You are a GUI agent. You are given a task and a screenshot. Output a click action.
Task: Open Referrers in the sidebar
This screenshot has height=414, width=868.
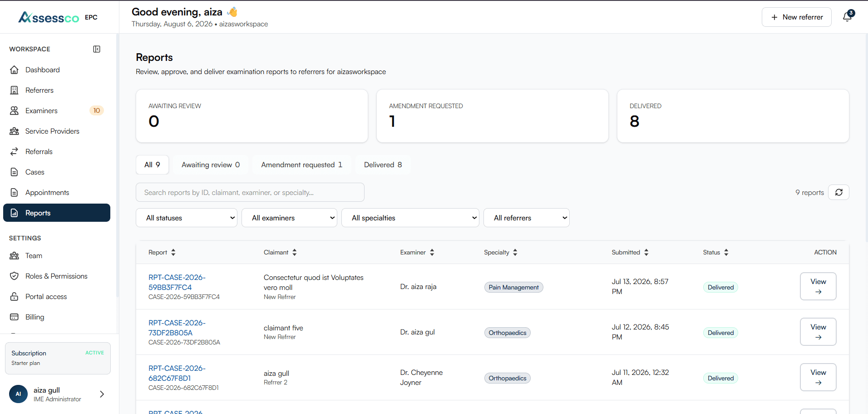pos(57,90)
